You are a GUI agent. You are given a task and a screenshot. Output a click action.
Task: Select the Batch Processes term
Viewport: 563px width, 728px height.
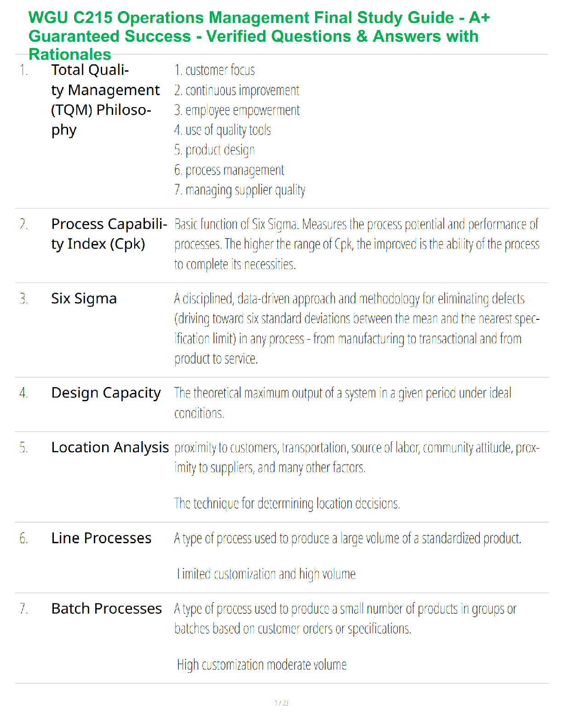106,609
